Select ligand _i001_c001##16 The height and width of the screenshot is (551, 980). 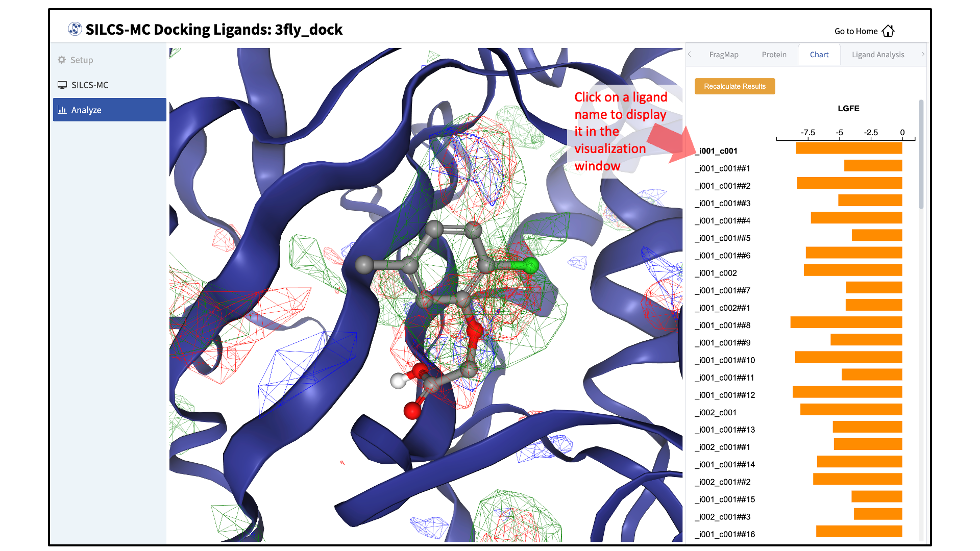pyautogui.click(x=725, y=534)
